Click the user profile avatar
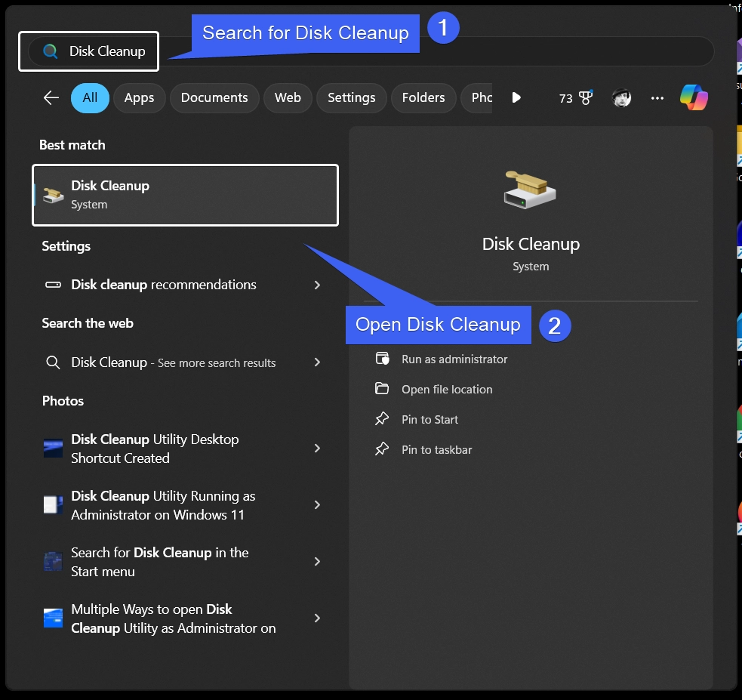This screenshot has width=742, height=700. pyautogui.click(x=621, y=97)
